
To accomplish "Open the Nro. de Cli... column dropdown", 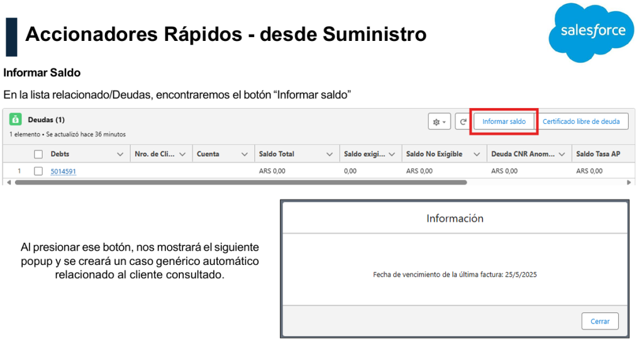I will (182, 154).
